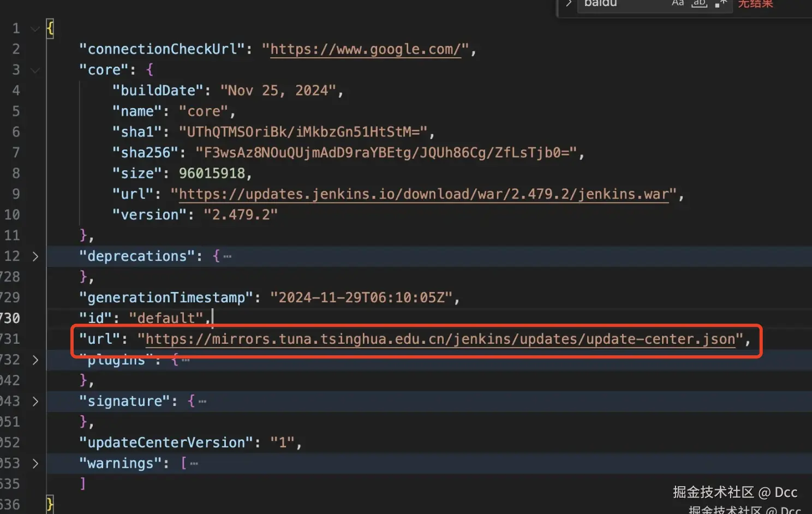Click the "updateCenterVersion" key
Image resolution: width=812 pixels, height=514 pixels.
pos(166,443)
